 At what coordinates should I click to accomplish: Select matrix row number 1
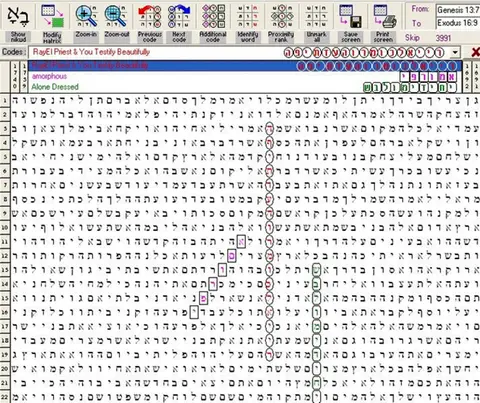[x=4, y=100]
